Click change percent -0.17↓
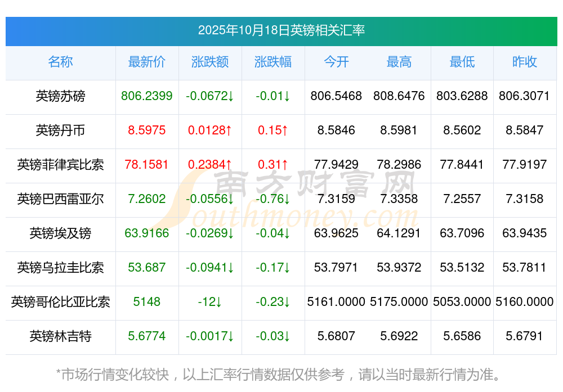Screen dimensions: 563x392 pyautogui.click(x=273, y=268)
